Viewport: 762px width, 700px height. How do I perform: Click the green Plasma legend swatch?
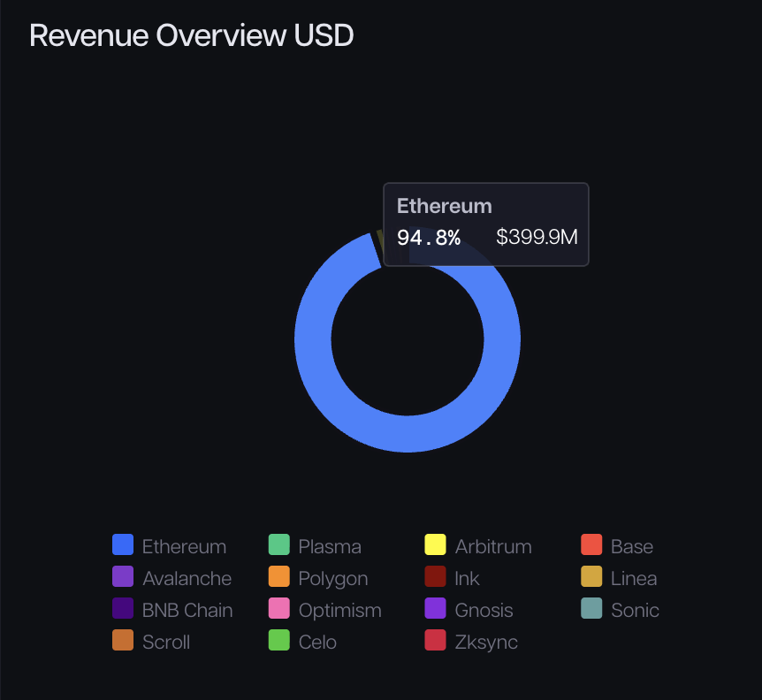click(279, 544)
